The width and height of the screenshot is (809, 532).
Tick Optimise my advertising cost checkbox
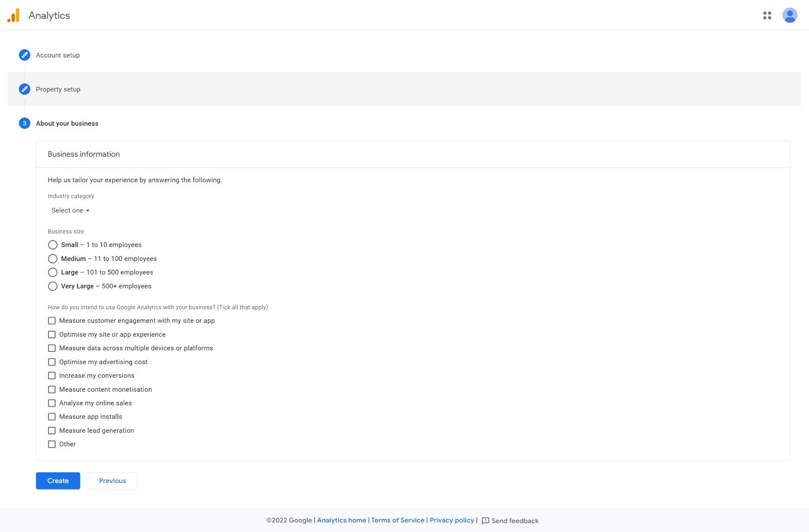point(52,362)
